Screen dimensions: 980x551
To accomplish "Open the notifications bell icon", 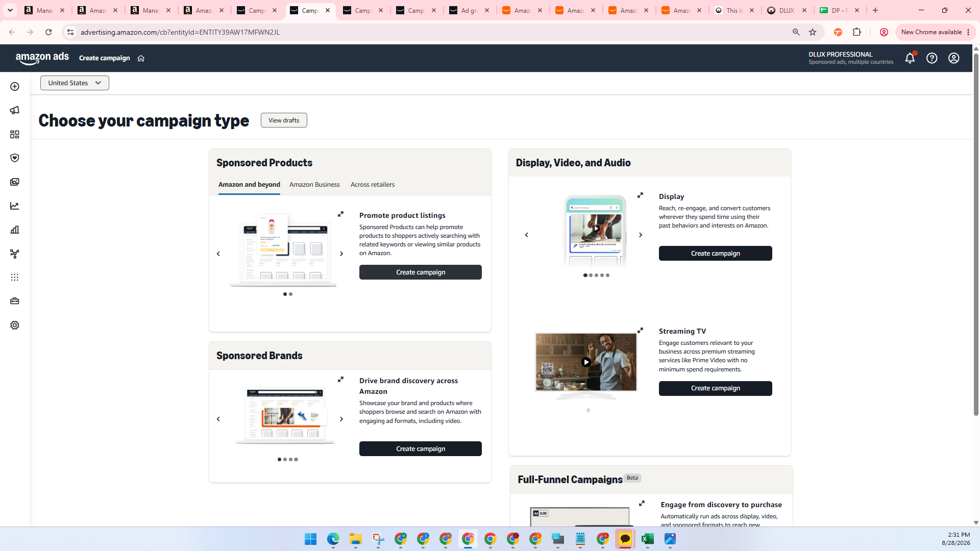I will (910, 58).
